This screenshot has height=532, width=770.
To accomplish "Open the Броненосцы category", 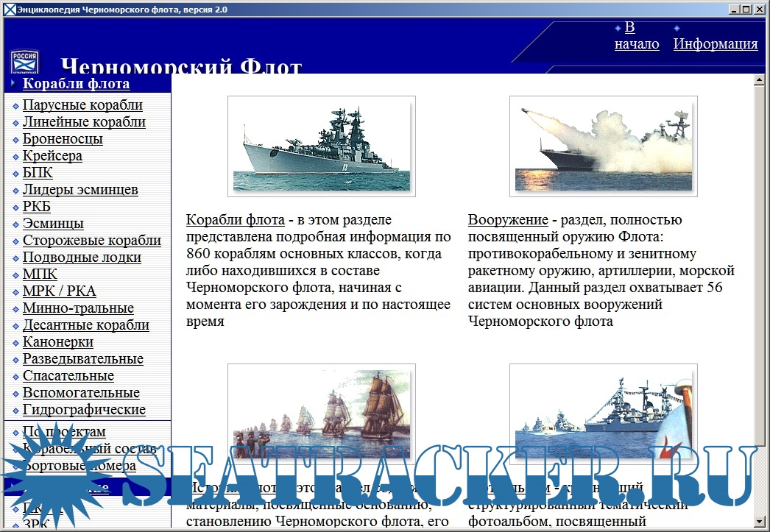I will [63, 139].
